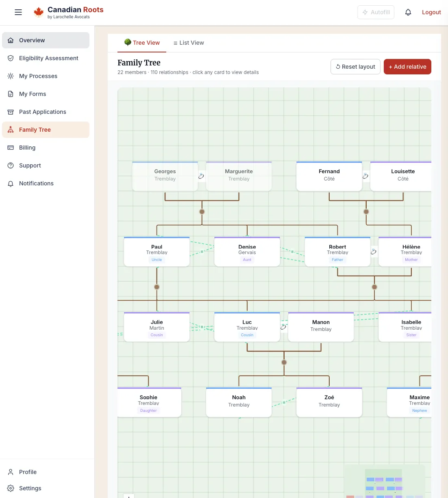Click junction node below Georges and Marguerite
448x498 pixels.
[202, 212]
